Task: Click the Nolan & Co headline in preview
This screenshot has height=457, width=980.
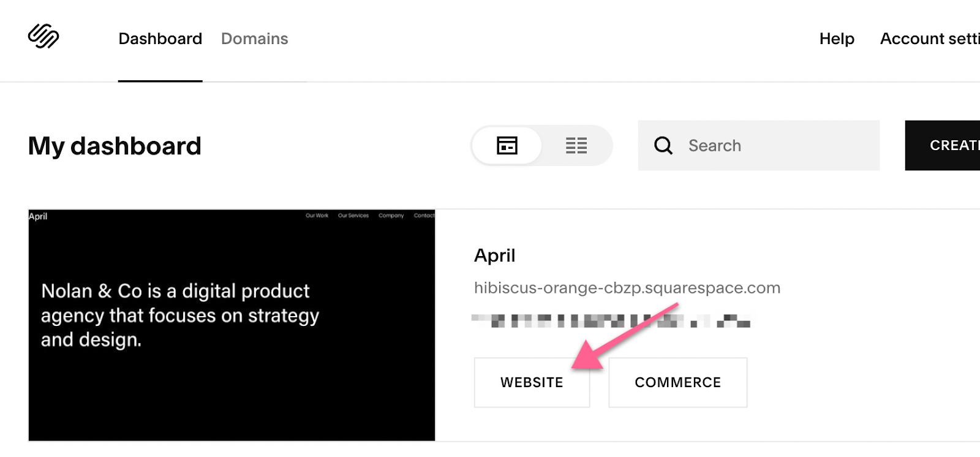Action: tap(179, 315)
